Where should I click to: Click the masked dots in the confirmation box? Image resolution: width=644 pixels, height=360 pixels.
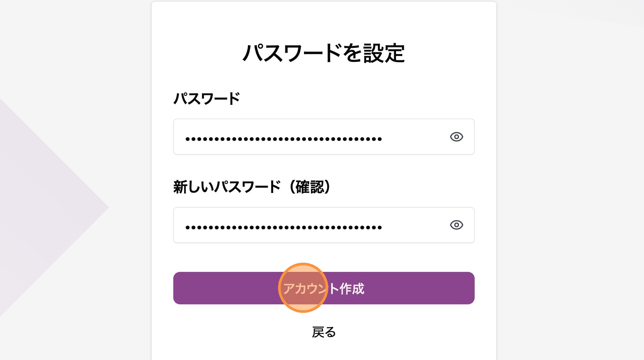(x=283, y=228)
